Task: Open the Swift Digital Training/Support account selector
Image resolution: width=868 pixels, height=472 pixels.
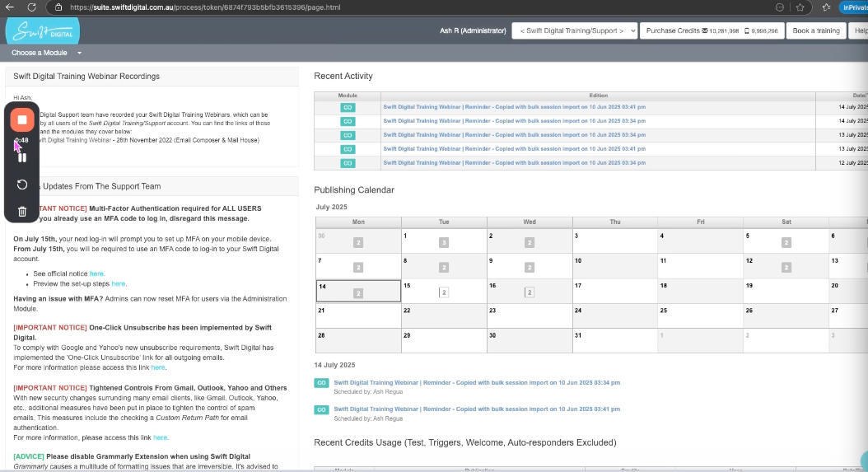Action: point(575,31)
